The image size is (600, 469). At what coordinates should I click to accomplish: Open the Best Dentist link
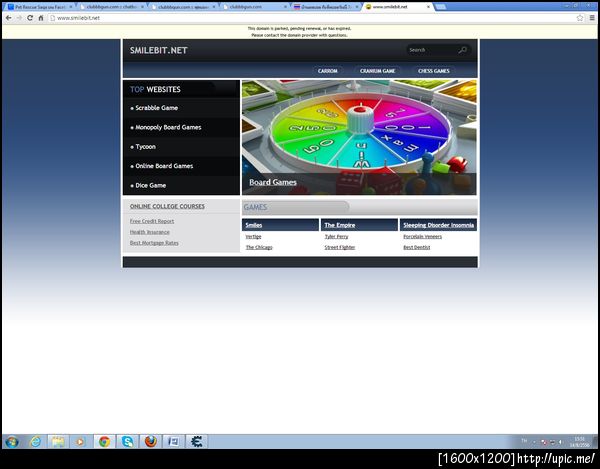pyautogui.click(x=417, y=248)
